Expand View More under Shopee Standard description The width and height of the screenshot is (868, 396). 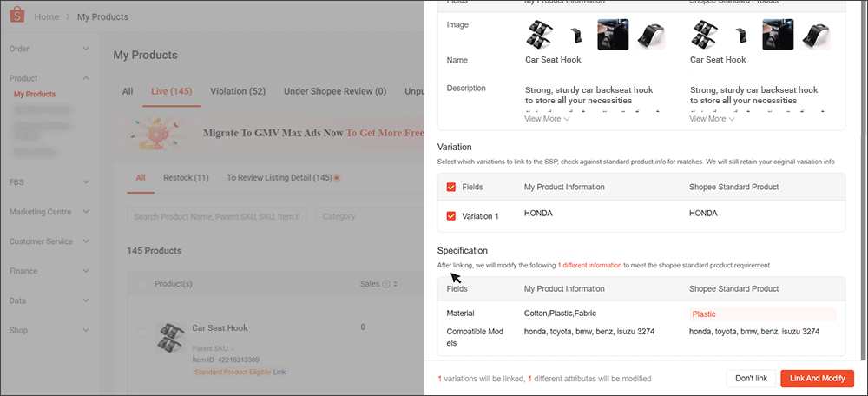point(712,118)
